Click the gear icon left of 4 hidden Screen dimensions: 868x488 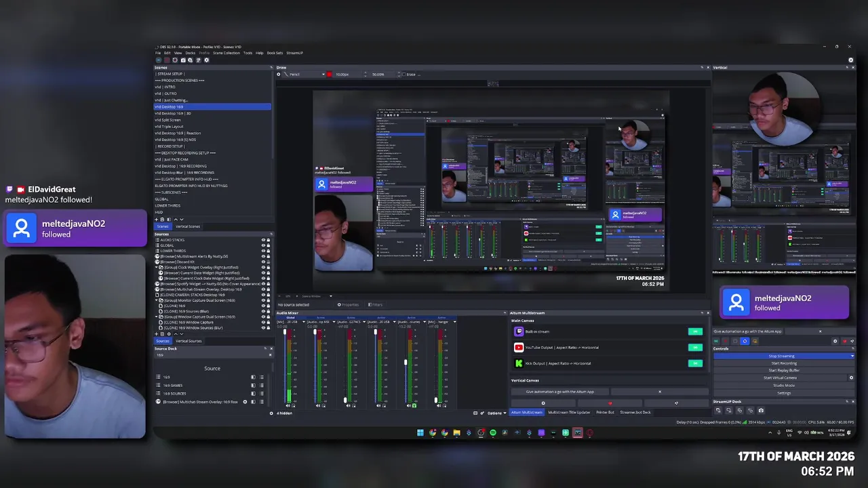[271, 413]
